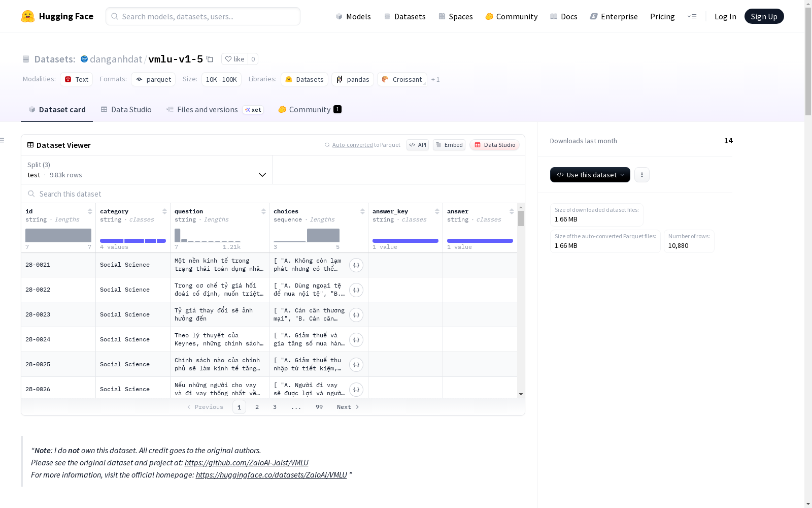
Task: Open the Files and versions tab
Action: (x=215, y=110)
